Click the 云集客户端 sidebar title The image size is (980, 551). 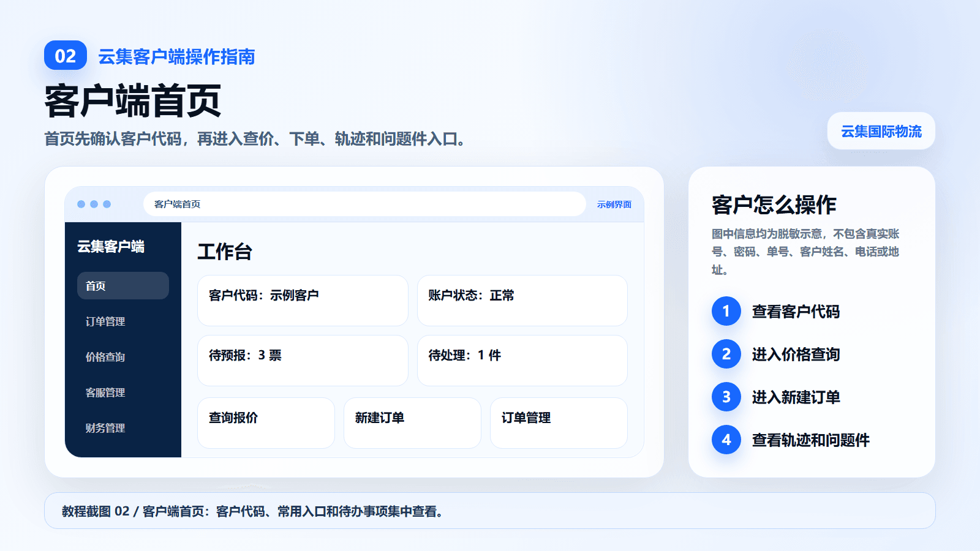(111, 247)
